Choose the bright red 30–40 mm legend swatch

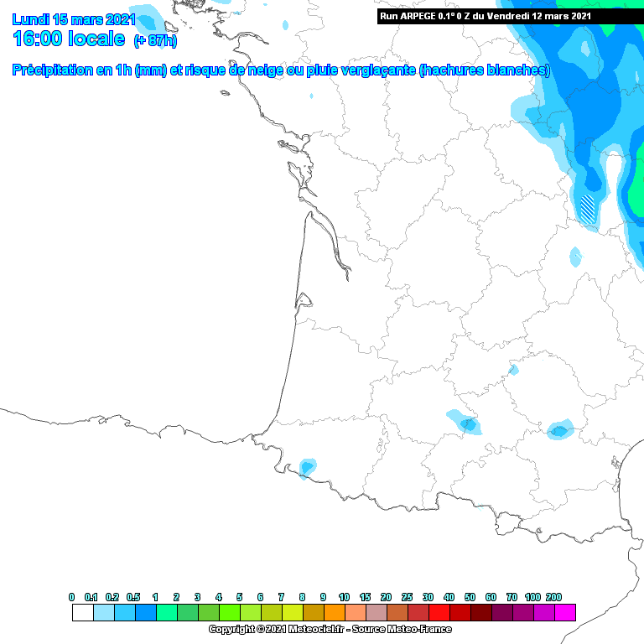pyautogui.click(x=439, y=613)
